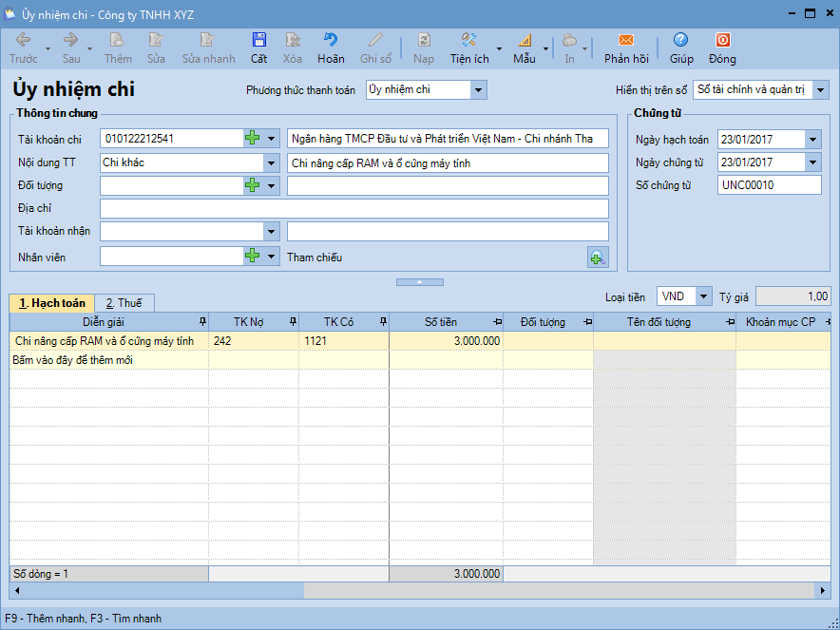
Task: Pin the Diễn giải column
Action: [201, 322]
